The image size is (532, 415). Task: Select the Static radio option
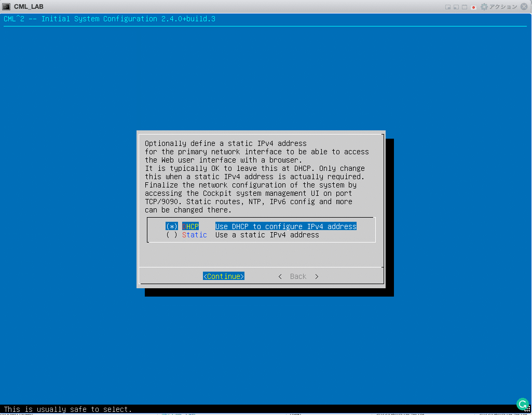pos(172,235)
